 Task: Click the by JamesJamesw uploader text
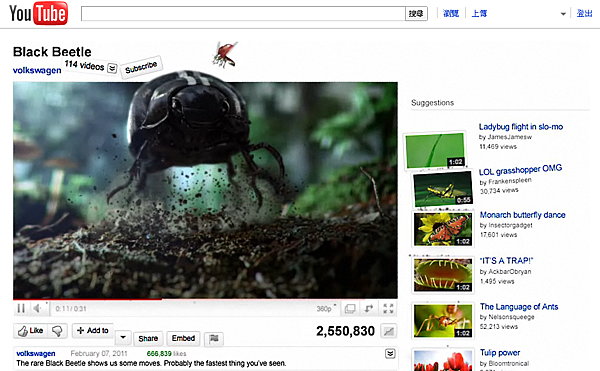pos(505,137)
